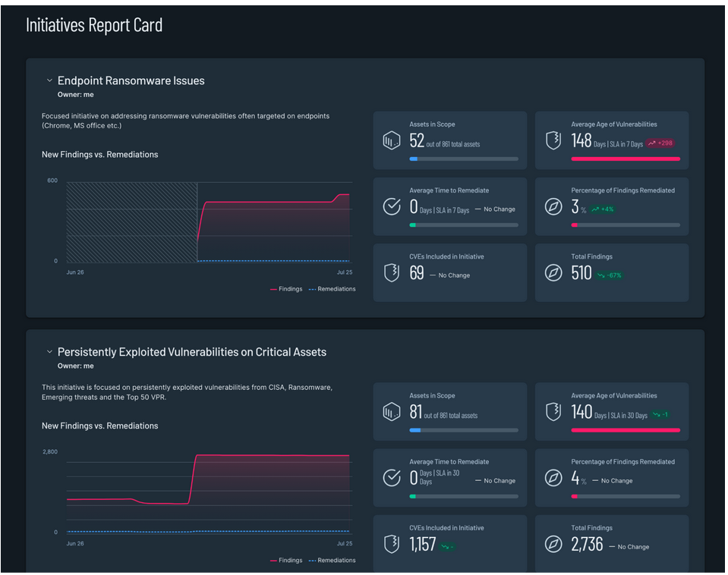Screen dimensions: 728x575
Task: Click compass icon beside 510 Total Findings
Action: (553, 273)
